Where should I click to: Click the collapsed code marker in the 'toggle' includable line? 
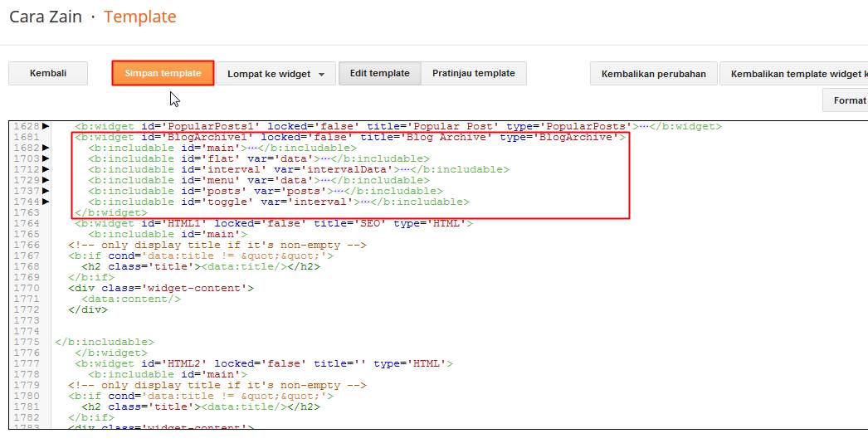[x=365, y=202]
